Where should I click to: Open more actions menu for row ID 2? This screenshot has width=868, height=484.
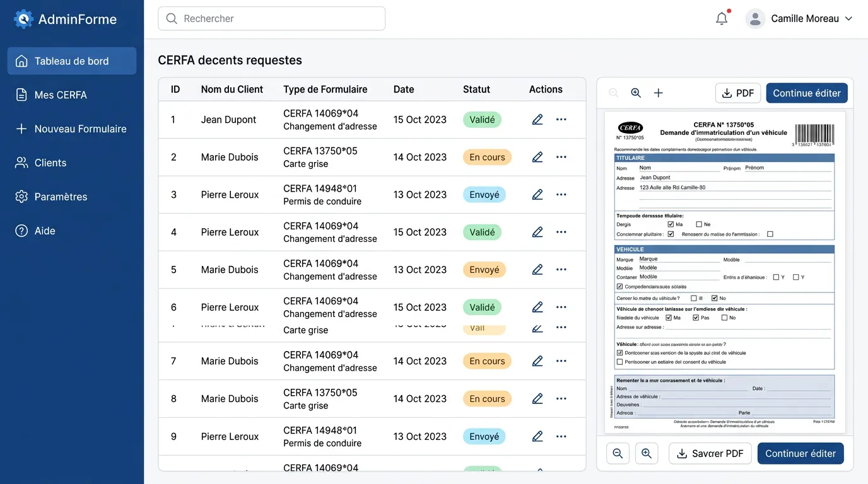[561, 158]
